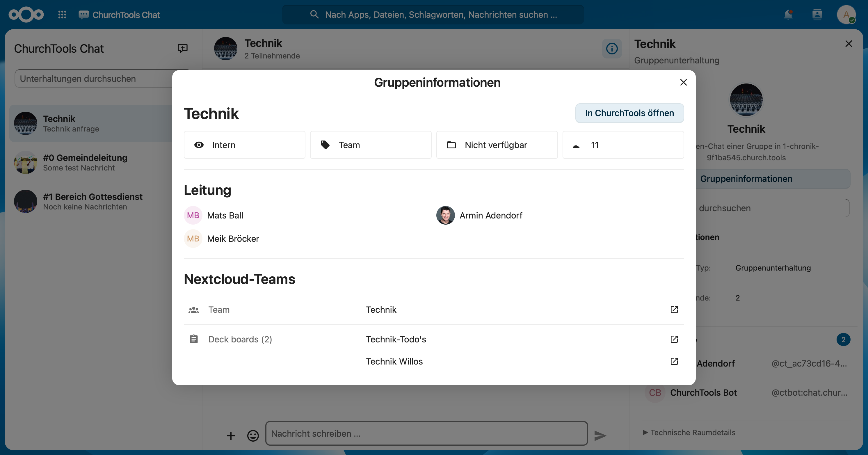The image size is (868, 455).
Task: Start a new chat with the plus-message icon
Action: pos(182,48)
